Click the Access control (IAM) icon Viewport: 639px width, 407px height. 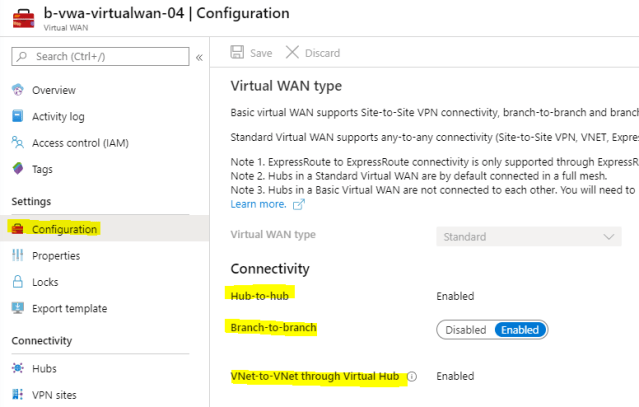point(18,143)
